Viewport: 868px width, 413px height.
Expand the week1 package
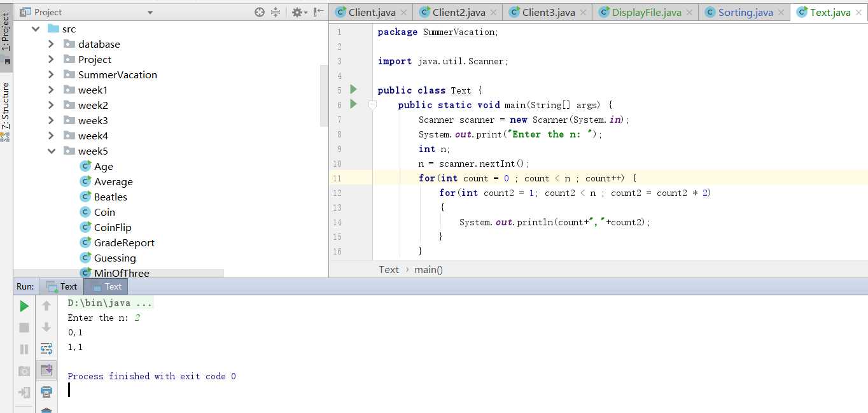coord(51,90)
